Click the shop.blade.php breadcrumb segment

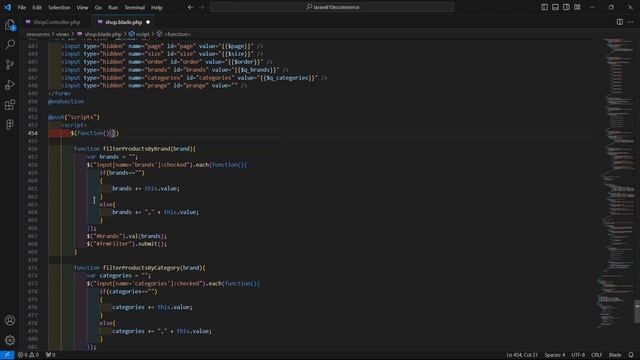(x=99, y=34)
